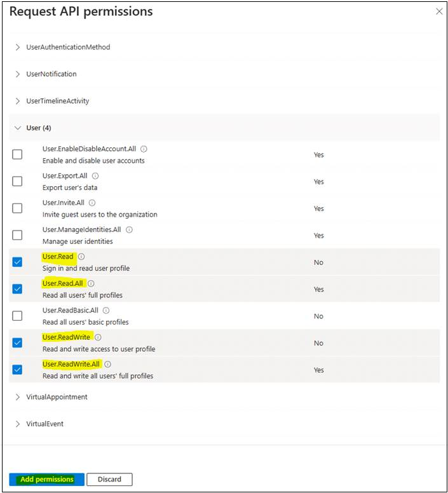The width and height of the screenshot is (448, 493).
Task: Expand the VirtualEvent permission group
Action: [x=18, y=424]
